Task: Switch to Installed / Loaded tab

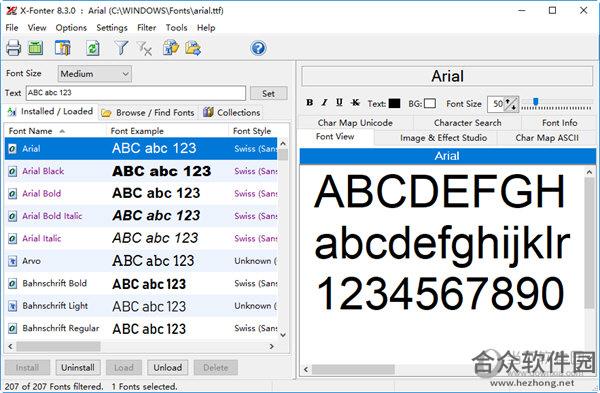Action: pyautogui.click(x=51, y=112)
